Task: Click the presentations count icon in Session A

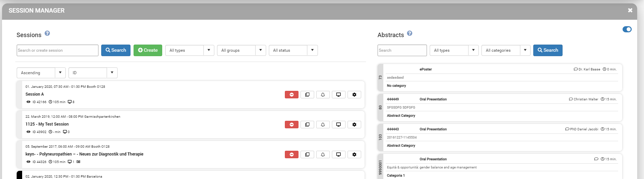Action: point(70,102)
